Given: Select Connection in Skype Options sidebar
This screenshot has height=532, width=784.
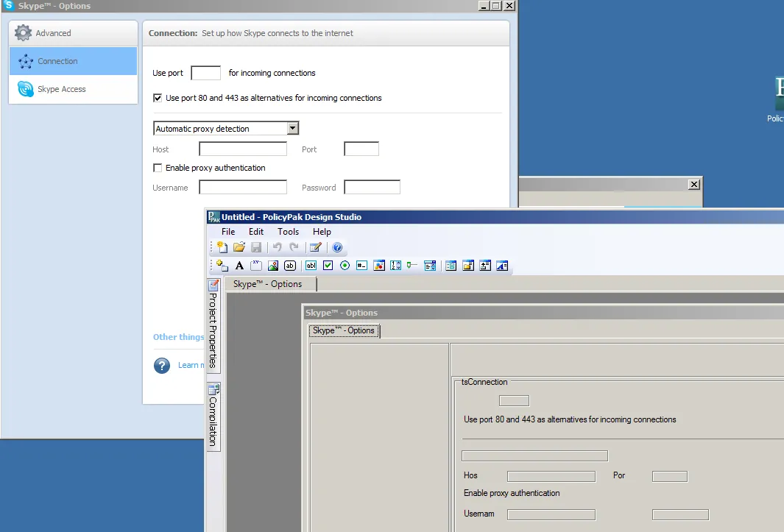Looking at the screenshot, I should coord(73,61).
